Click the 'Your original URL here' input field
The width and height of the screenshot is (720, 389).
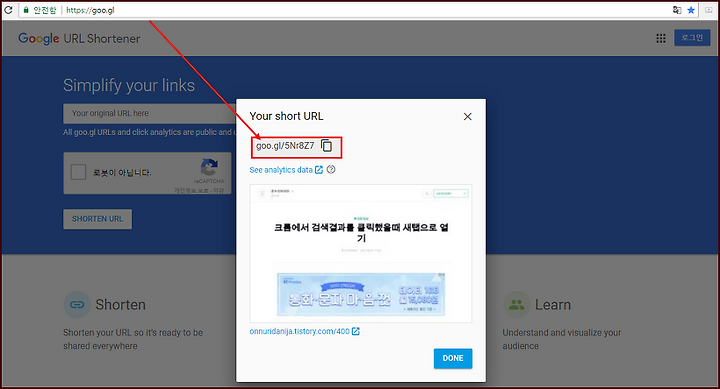coord(150,113)
